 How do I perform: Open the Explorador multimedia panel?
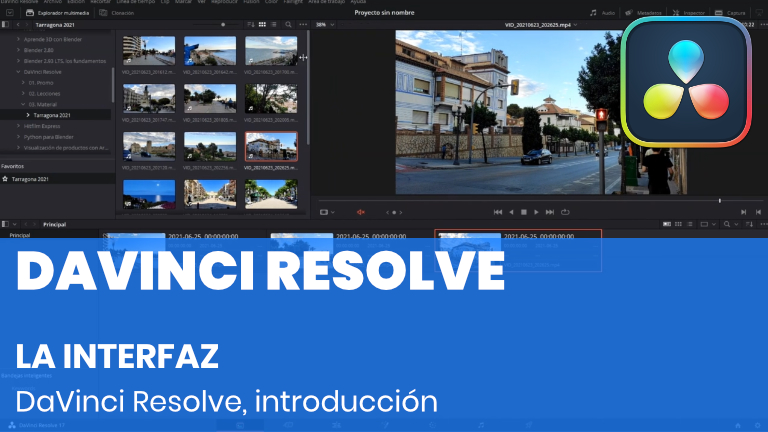57,13
